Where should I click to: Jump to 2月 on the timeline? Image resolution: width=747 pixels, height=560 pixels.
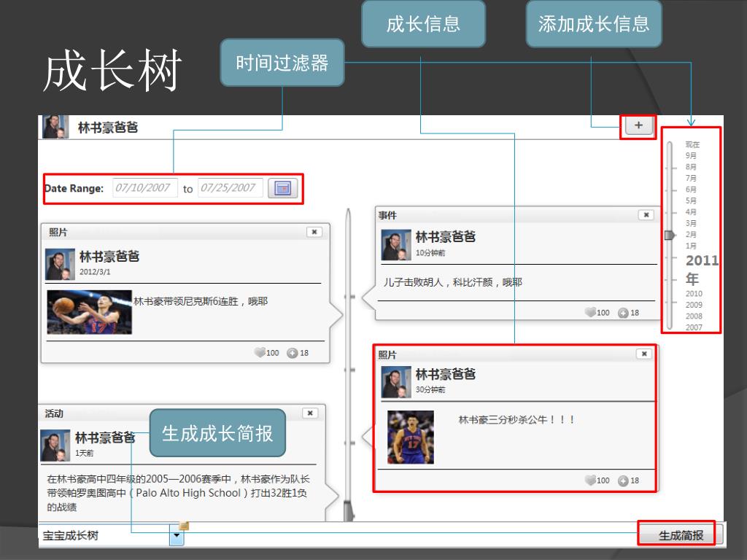pos(691,234)
